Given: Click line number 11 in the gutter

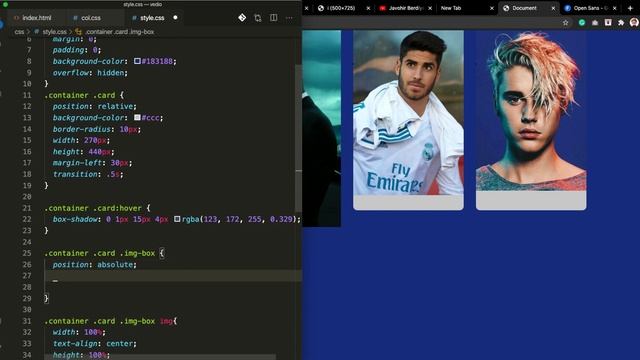Looking at the screenshot, I should 27,95.
